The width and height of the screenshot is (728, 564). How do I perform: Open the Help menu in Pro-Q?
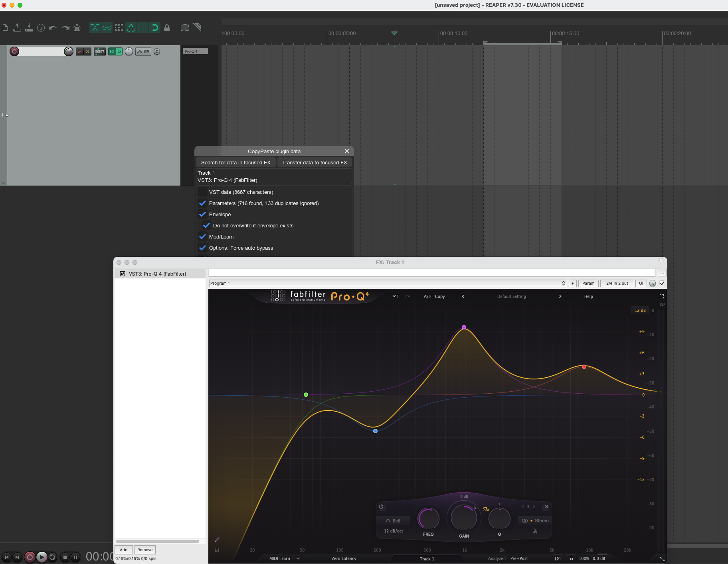[x=588, y=296]
